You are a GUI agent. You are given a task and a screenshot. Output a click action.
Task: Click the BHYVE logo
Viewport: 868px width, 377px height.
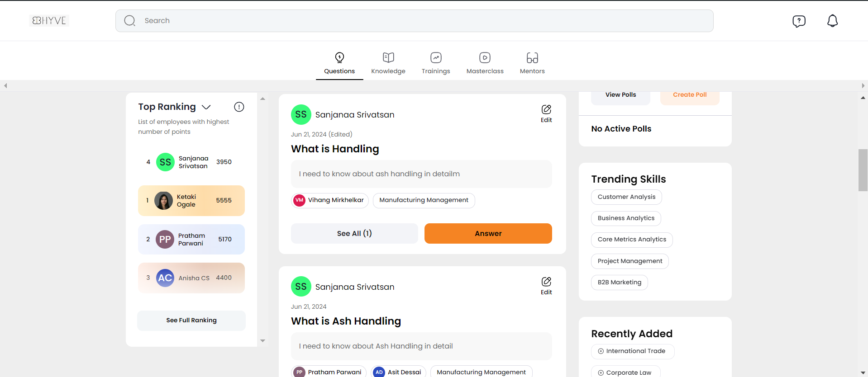[49, 20]
